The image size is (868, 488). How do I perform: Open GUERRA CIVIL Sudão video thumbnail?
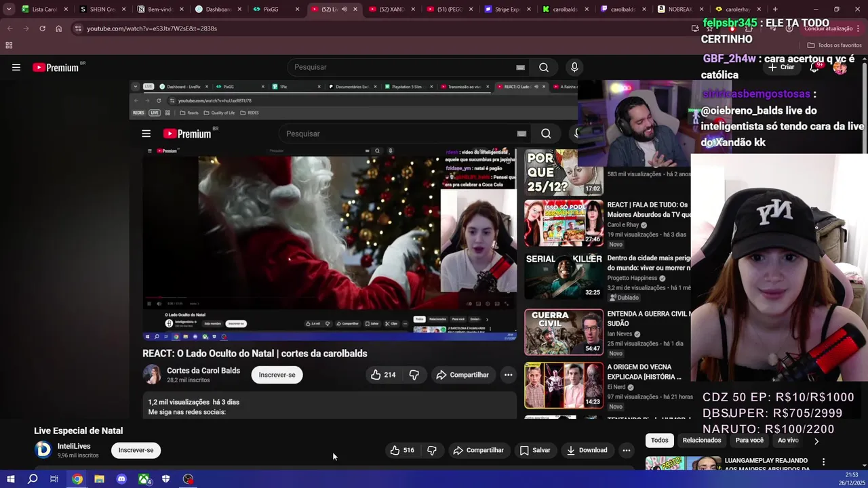[x=564, y=331]
